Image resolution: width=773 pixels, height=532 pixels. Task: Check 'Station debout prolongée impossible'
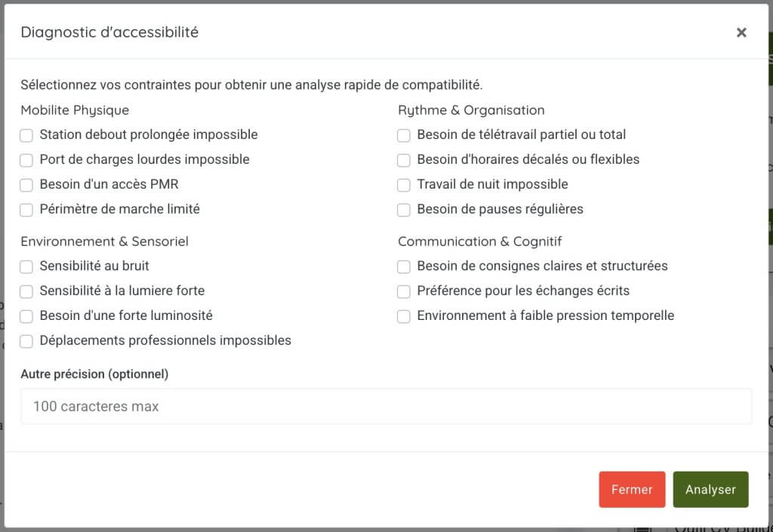[27, 136]
